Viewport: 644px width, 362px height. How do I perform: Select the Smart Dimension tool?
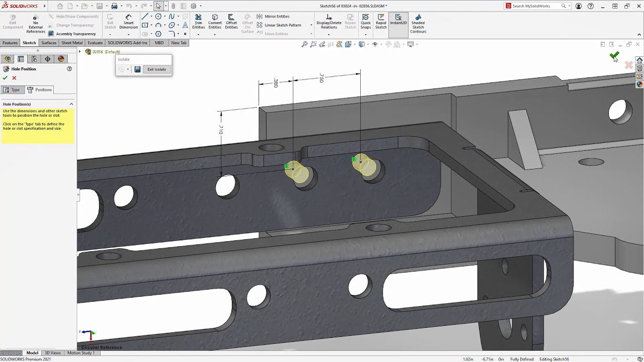pos(128,22)
